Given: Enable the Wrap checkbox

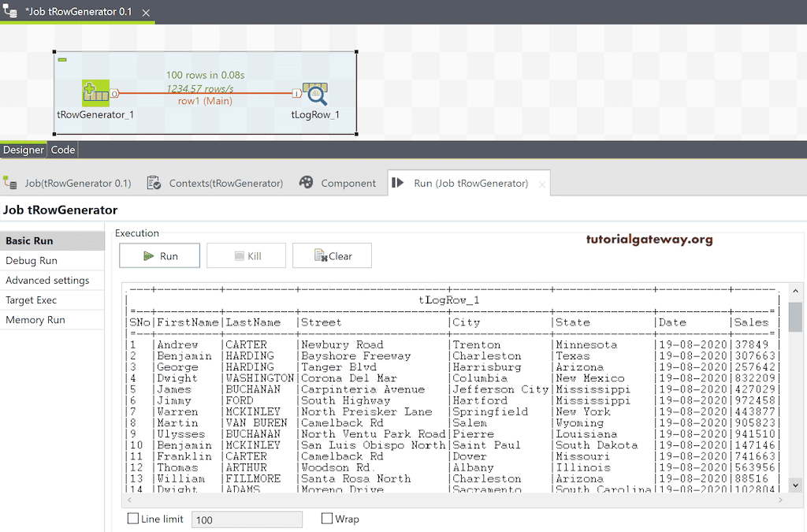Looking at the screenshot, I should (x=327, y=519).
